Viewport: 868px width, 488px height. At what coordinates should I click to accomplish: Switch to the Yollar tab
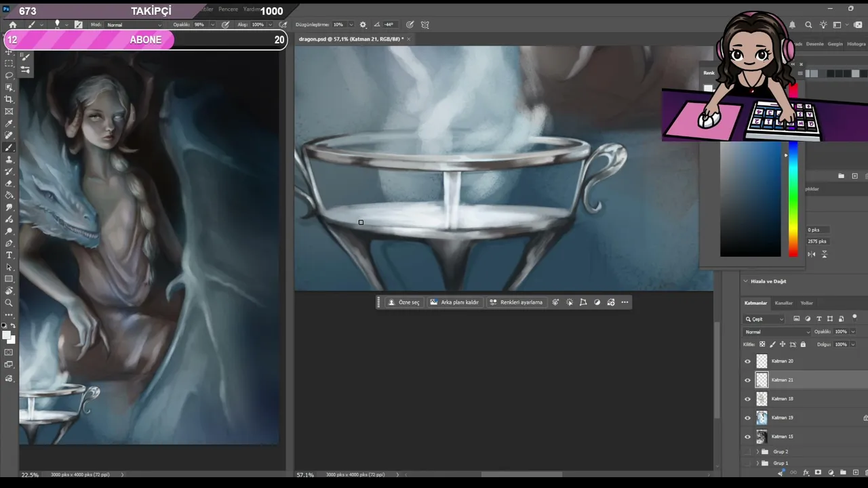(x=806, y=303)
